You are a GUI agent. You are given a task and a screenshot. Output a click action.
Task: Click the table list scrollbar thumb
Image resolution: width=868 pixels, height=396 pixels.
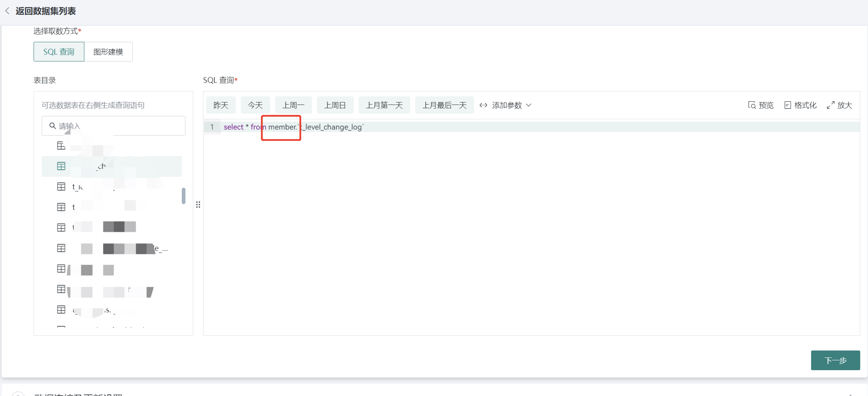(x=183, y=196)
